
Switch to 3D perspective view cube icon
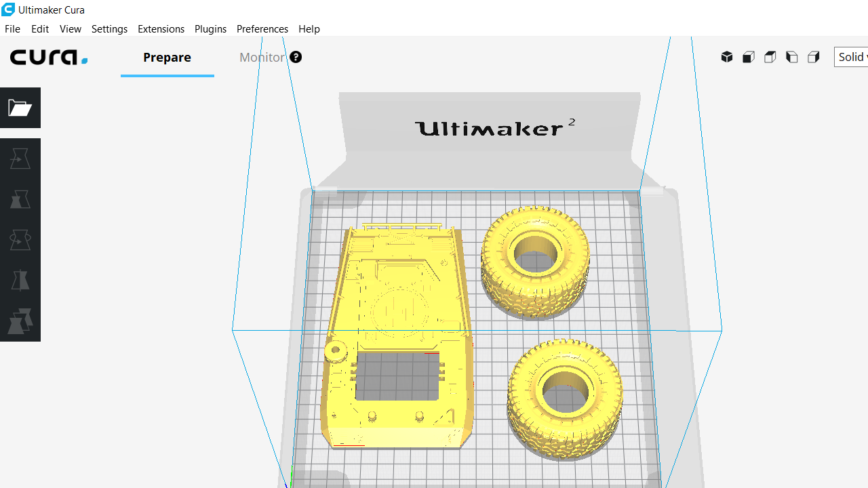727,57
